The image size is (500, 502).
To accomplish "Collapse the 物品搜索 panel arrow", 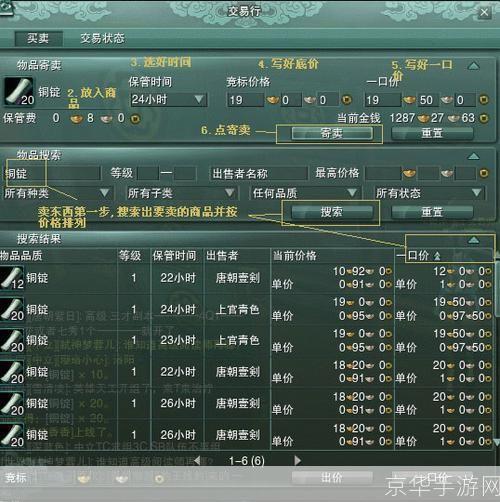I will pyautogui.click(x=473, y=156).
